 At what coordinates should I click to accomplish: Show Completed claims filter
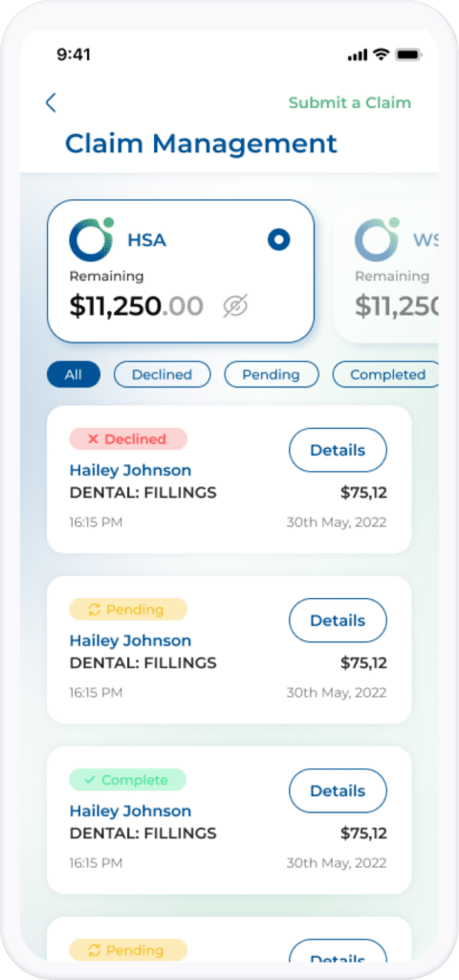coord(386,374)
